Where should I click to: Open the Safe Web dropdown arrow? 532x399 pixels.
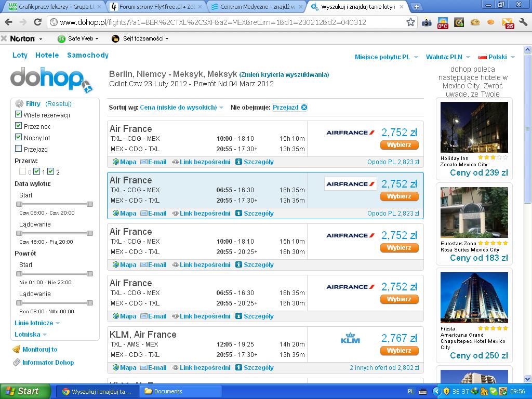pos(97,39)
